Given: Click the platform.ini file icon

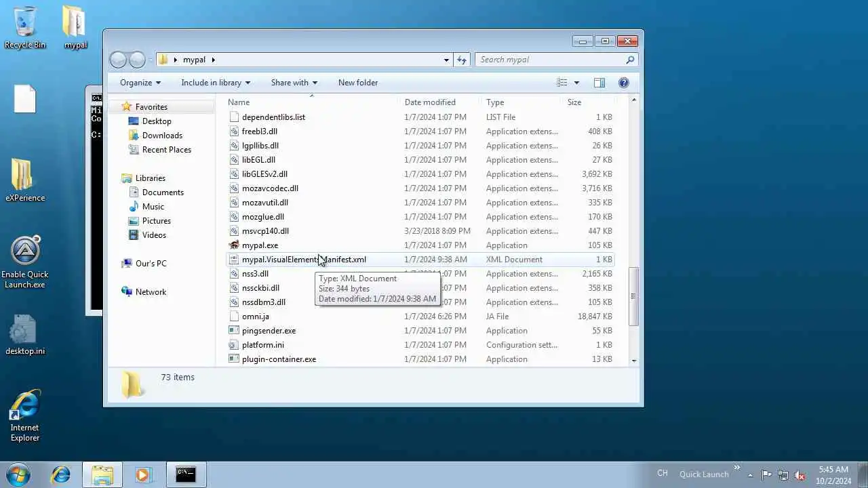Looking at the screenshot, I should click(234, 345).
